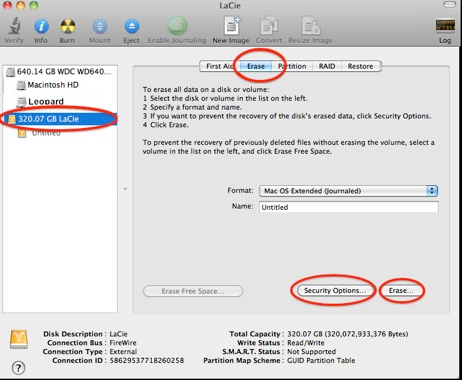
Task: Click the Connection ID number
Action: pos(147,361)
